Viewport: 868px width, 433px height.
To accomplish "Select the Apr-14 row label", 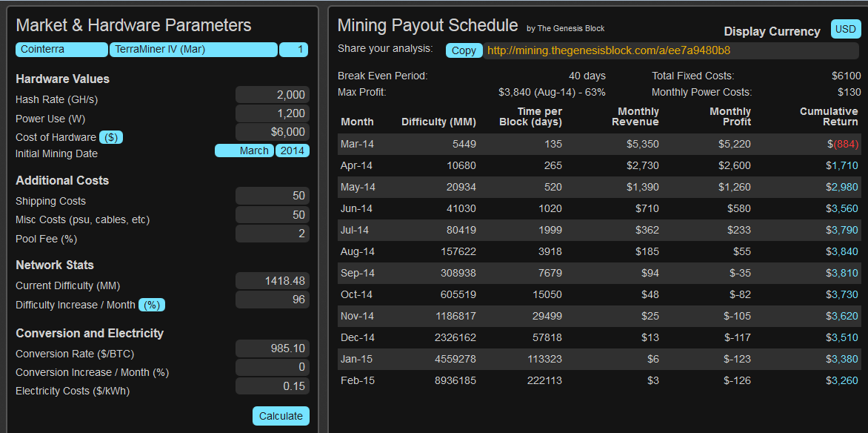I will [357, 165].
